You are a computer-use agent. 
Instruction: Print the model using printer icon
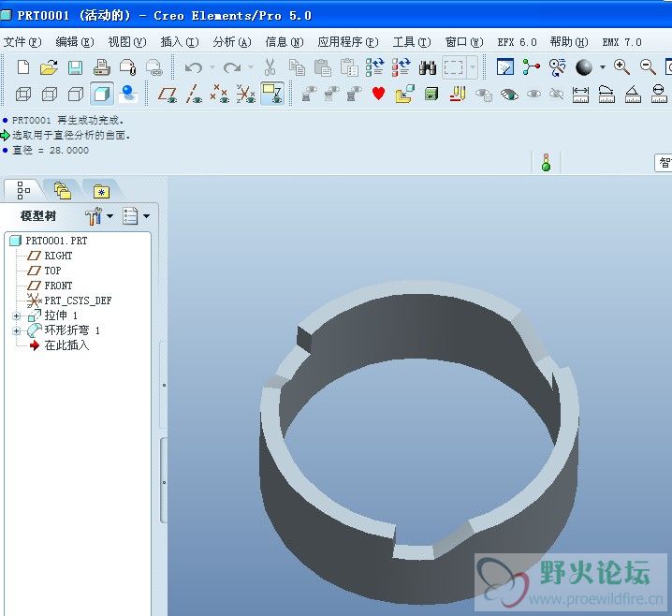click(102, 67)
